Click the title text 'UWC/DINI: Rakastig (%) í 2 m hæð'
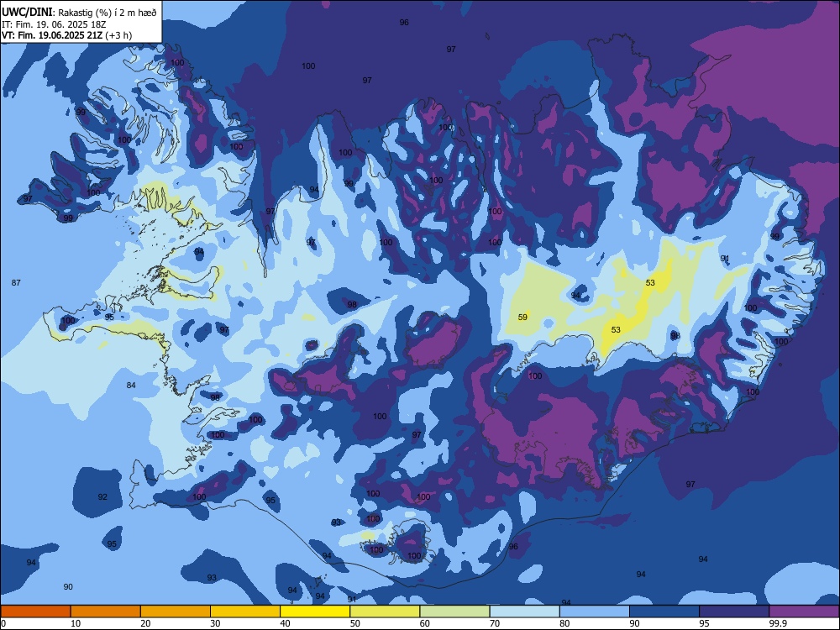Screen dimensions: 840x630 coord(79,12)
